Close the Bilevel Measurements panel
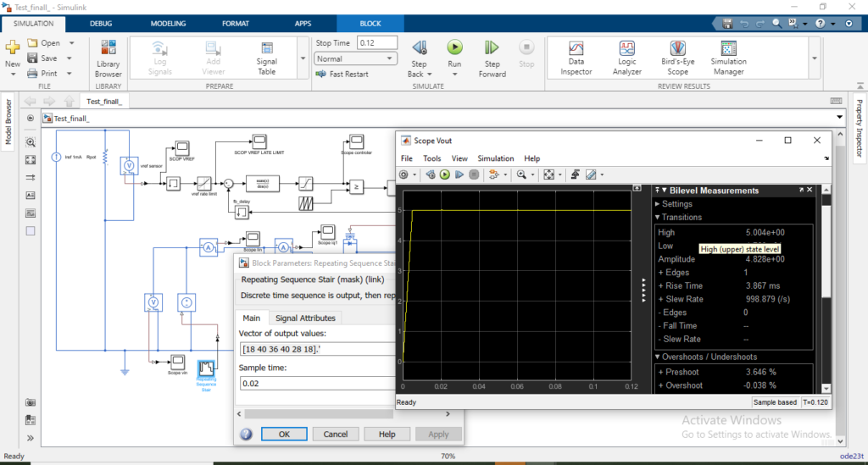The image size is (868, 465). pos(810,190)
